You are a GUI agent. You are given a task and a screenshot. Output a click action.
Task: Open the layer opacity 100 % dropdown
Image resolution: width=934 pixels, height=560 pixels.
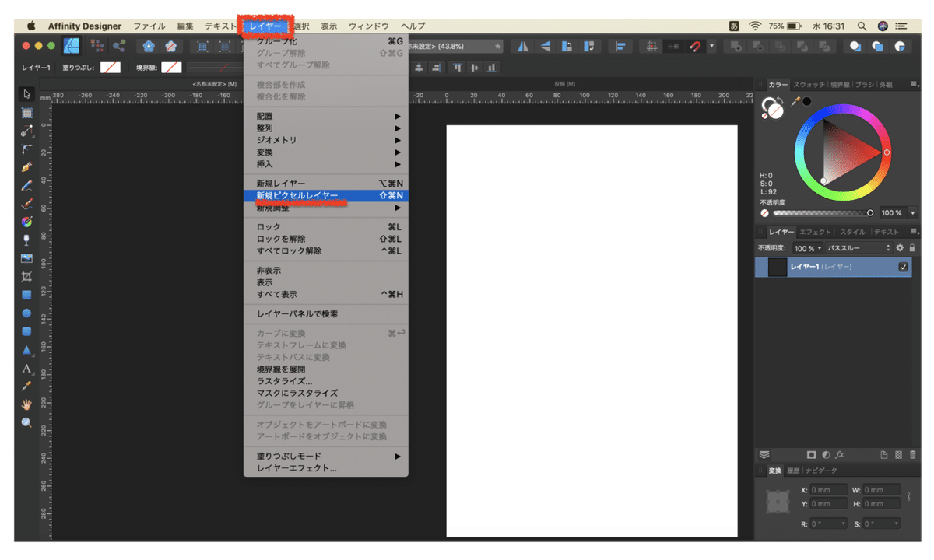808,248
